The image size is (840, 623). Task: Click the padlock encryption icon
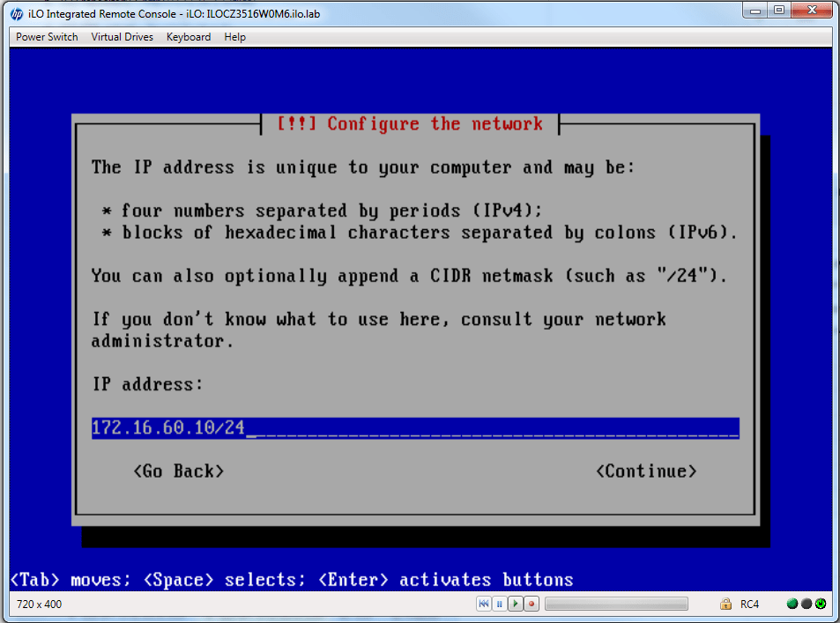coord(725,604)
